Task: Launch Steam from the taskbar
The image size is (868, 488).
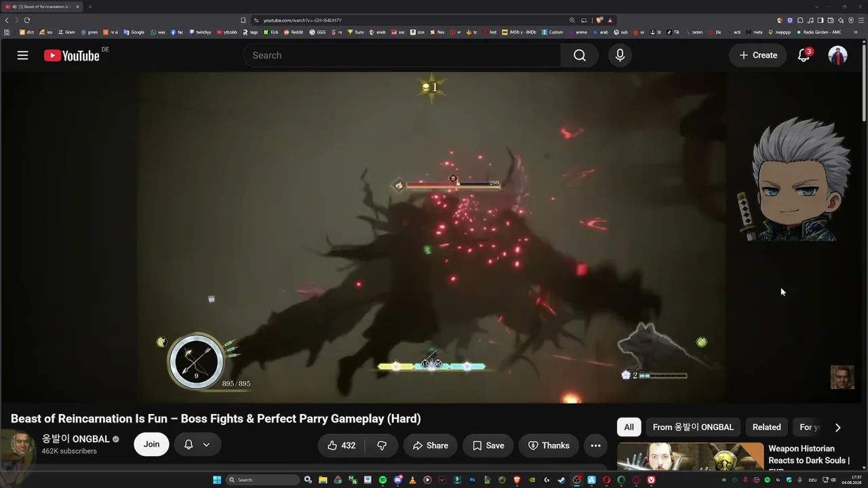Action: click(x=561, y=480)
